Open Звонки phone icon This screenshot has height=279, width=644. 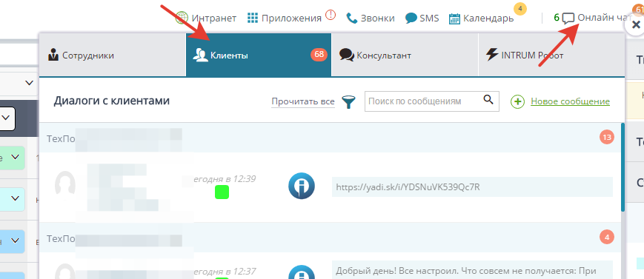point(351,18)
